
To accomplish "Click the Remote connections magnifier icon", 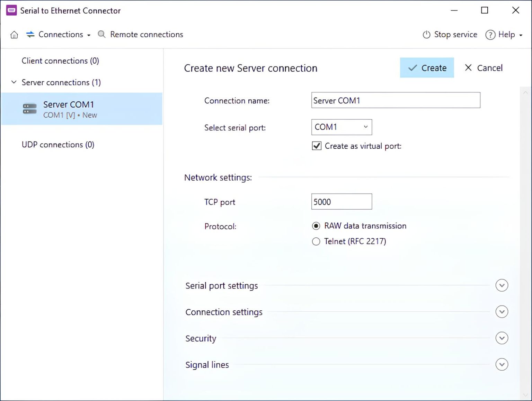I will click(x=101, y=34).
